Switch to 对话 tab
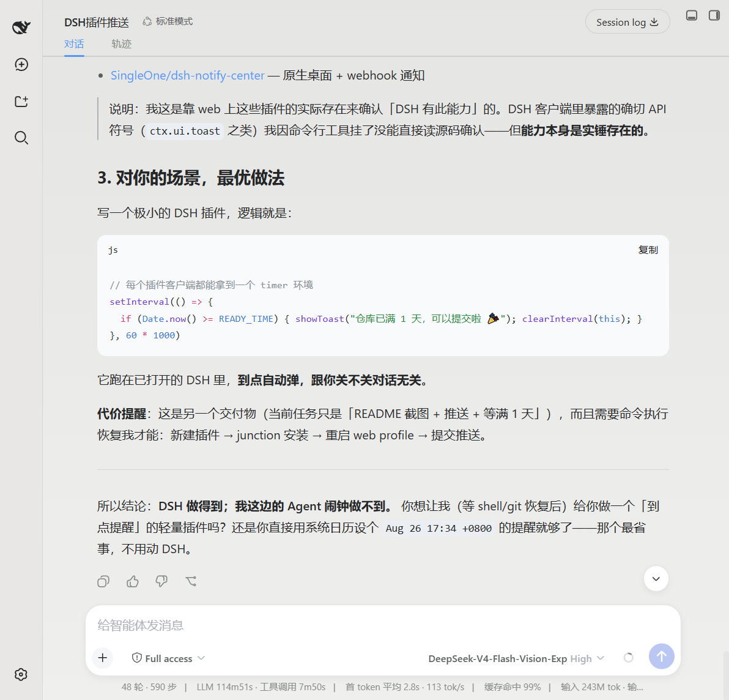 [x=74, y=43]
